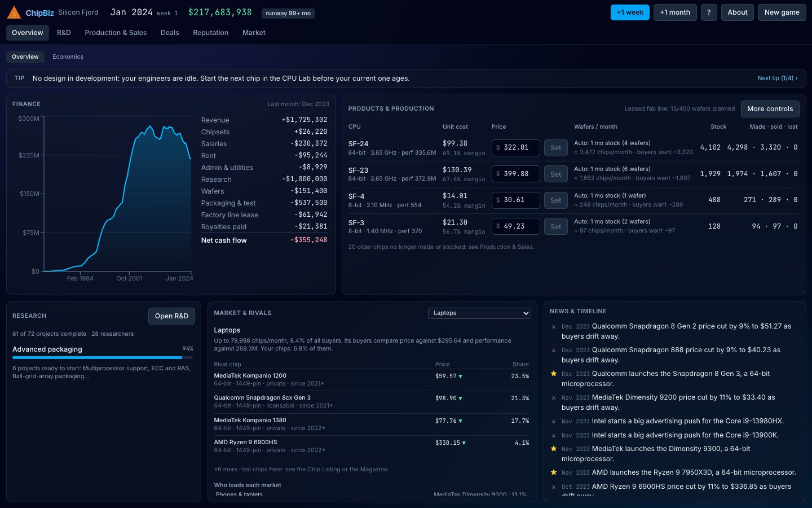Click the Revenue value +$1,725,302
Image resolution: width=812 pixels, height=508 pixels.
coord(304,120)
